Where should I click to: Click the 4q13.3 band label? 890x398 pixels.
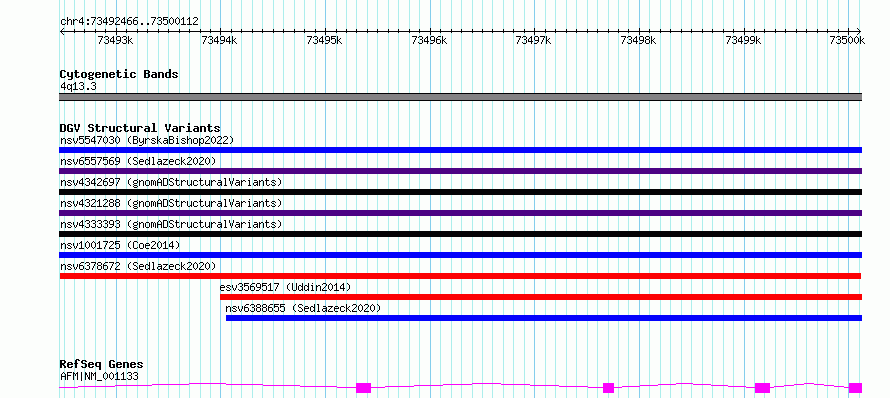click(x=78, y=86)
